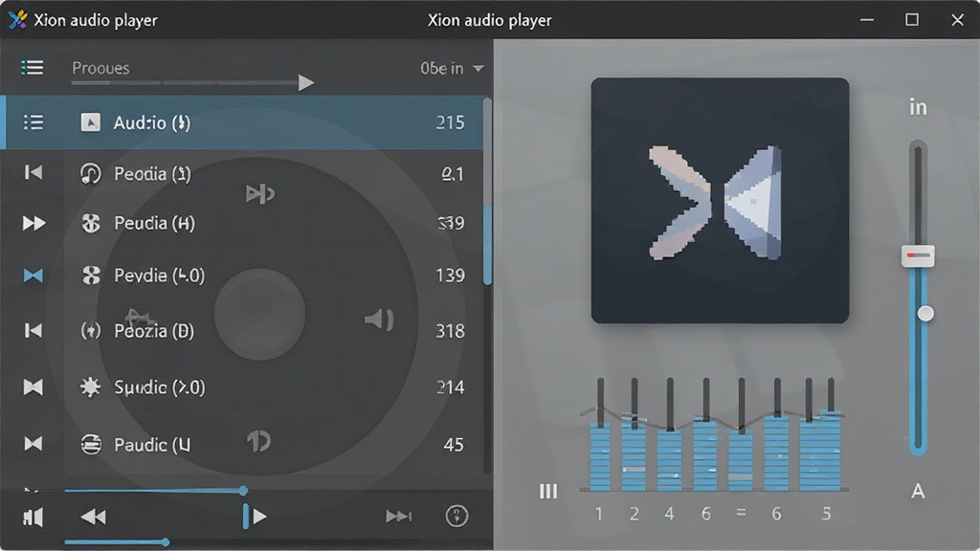Click the 'in' label above the volume slider

pos(918,107)
